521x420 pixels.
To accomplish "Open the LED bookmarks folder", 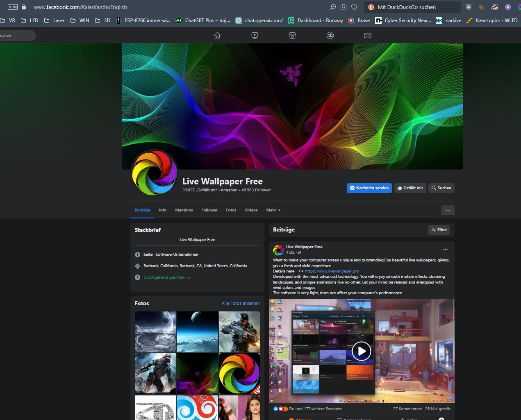I will pos(30,20).
